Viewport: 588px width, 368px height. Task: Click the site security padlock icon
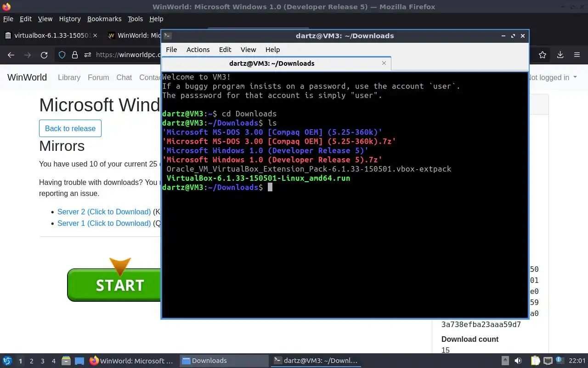(x=75, y=55)
